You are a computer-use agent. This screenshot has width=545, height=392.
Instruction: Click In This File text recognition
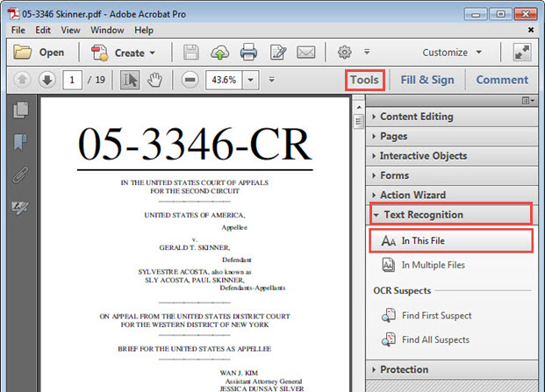click(x=429, y=239)
